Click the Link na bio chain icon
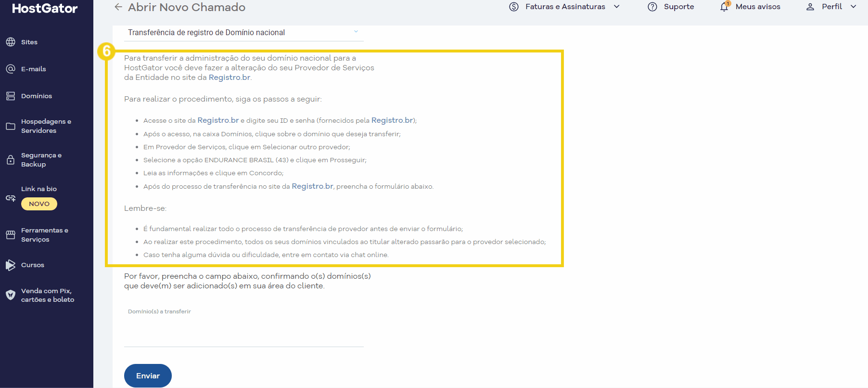This screenshot has height=388, width=868. point(11,198)
